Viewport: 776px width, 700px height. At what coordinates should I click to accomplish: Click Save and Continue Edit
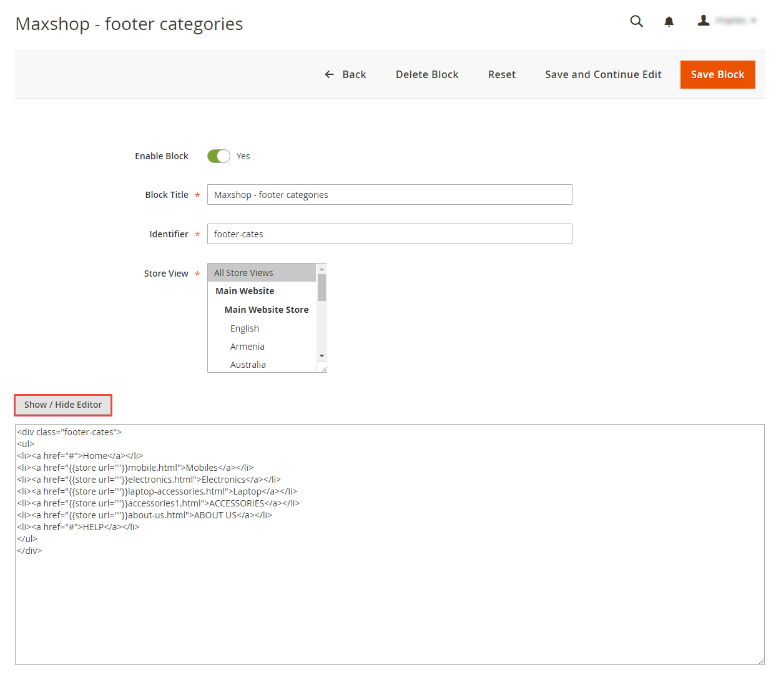(603, 74)
